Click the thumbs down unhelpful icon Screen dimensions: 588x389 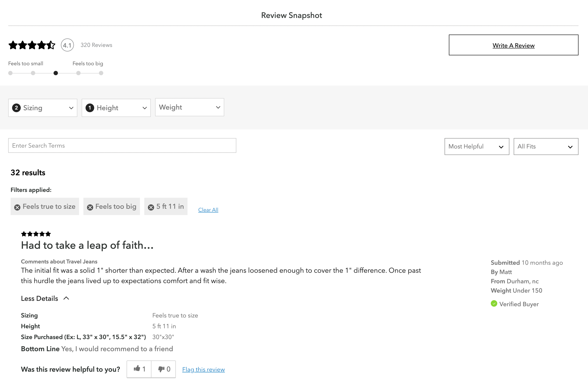pos(161,369)
